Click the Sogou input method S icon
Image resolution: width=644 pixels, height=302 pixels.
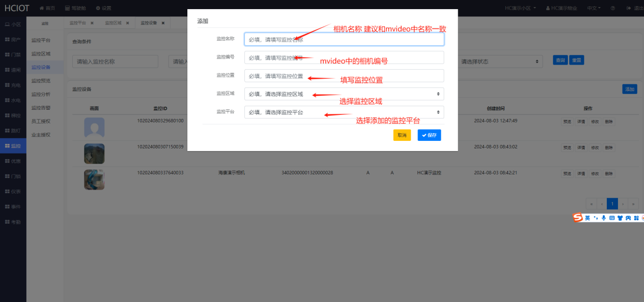(x=577, y=218)
